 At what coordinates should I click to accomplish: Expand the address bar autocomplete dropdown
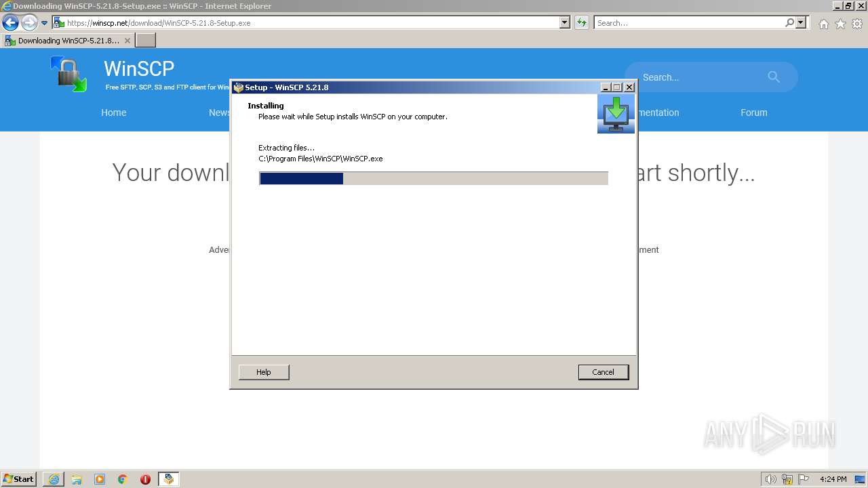564,22
